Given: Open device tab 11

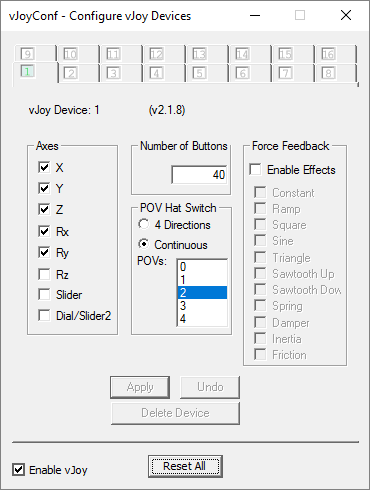Looking at the screenshot, I should tap(121, 54).
